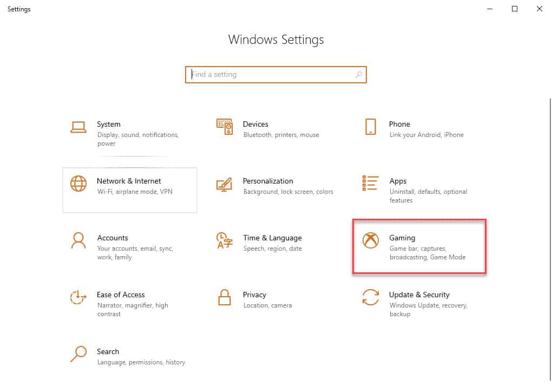This screenshot has width=552, height=392.
Task: Select the Accounts person icon
Action: click(78, 240)
